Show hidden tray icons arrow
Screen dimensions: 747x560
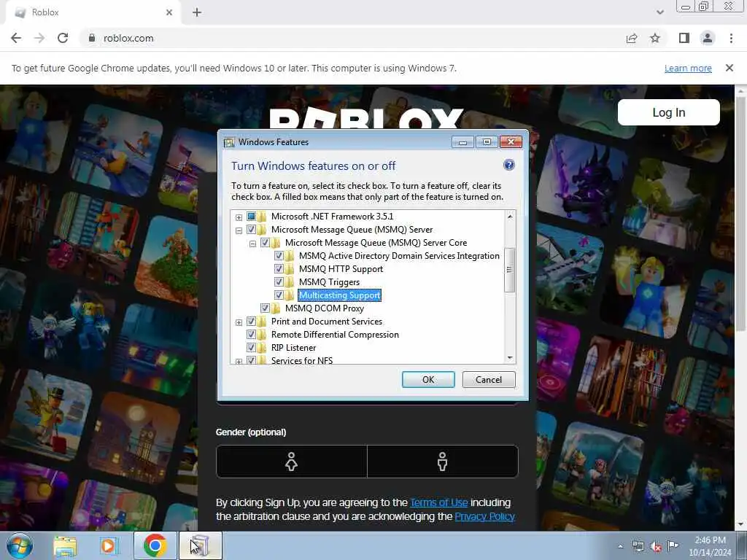[x=620, y=546]
